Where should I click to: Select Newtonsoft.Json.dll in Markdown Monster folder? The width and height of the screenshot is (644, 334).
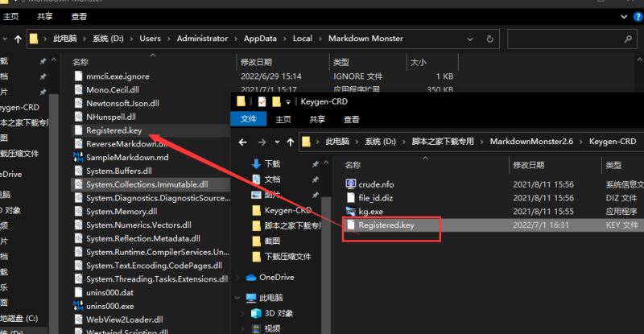click(x=122, y=103)
